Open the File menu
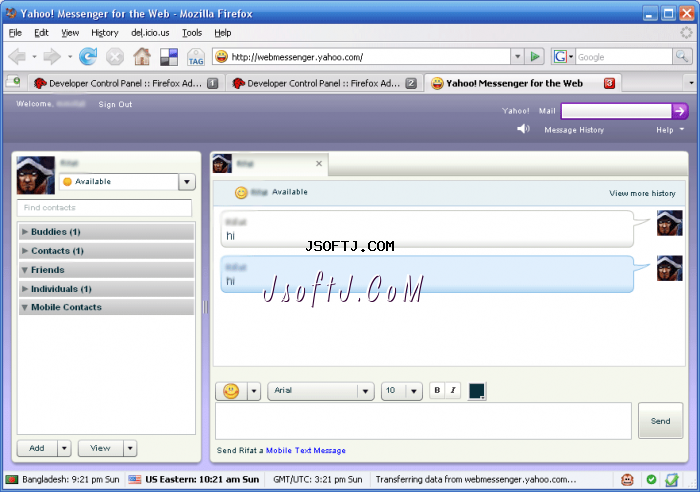This screenshot has height=492, width=700. pos(15,33)
